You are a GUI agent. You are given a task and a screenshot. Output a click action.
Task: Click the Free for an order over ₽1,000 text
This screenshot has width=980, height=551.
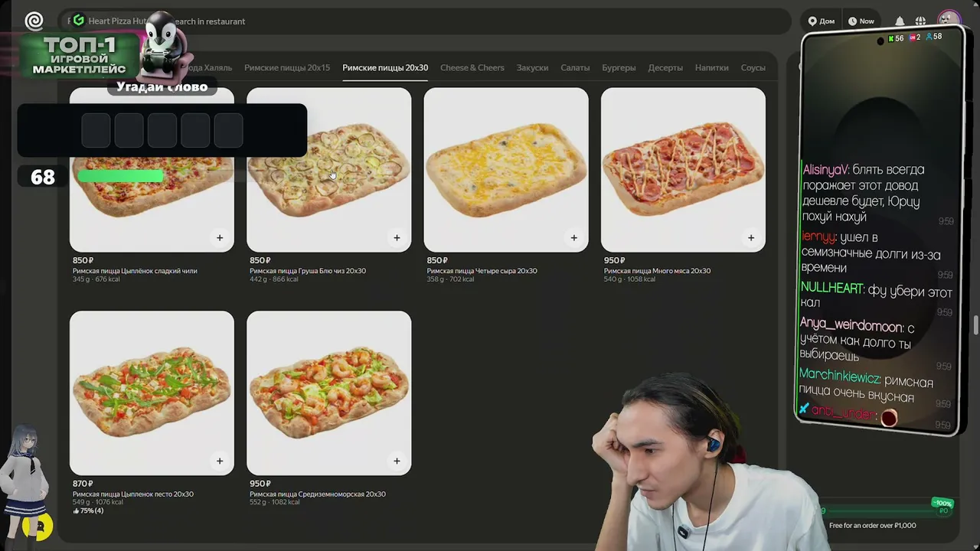[873, 525]
